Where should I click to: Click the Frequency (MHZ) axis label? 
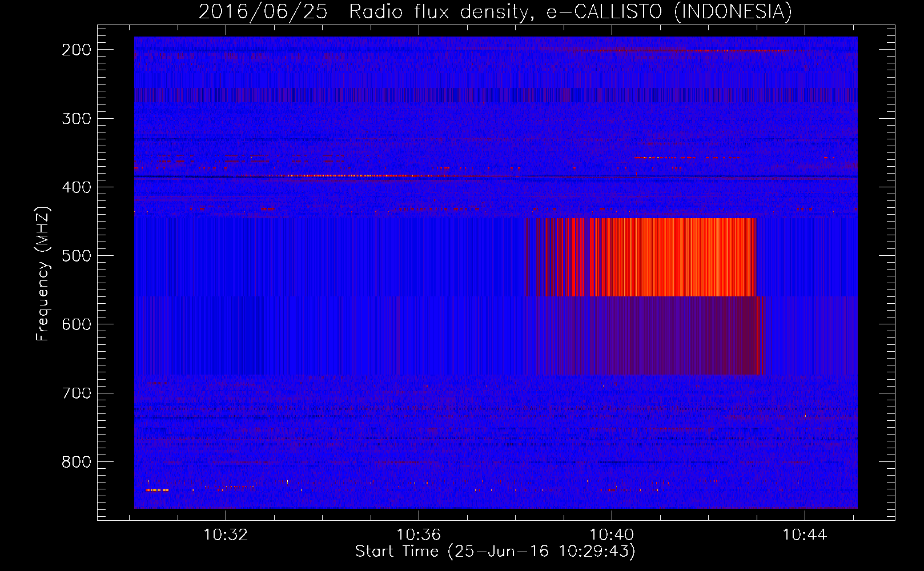click(x=43, y=274)
